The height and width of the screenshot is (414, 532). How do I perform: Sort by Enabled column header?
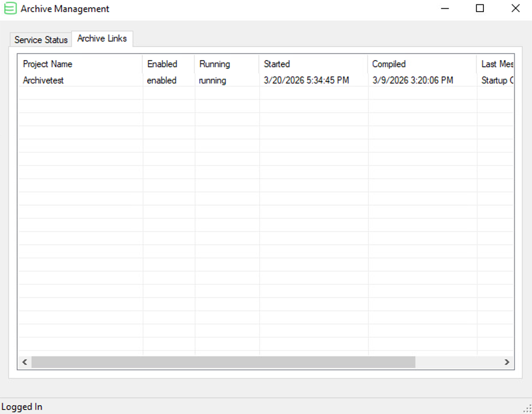168,64
